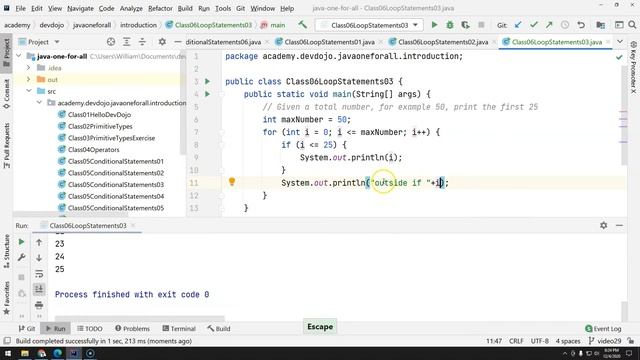Rollback changes with undo arrow icon
This screenshot has width=640, height=360.
coord(581,25)
